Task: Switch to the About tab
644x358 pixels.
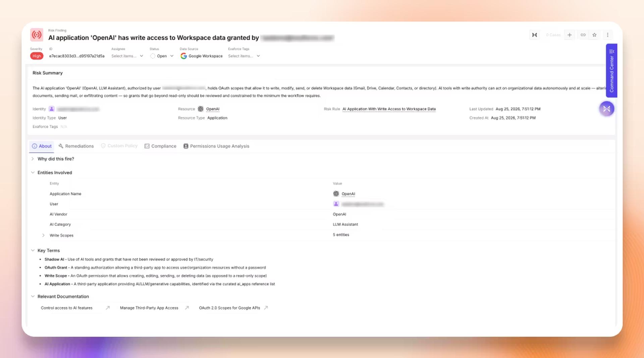Action: [x=42, y=146]
